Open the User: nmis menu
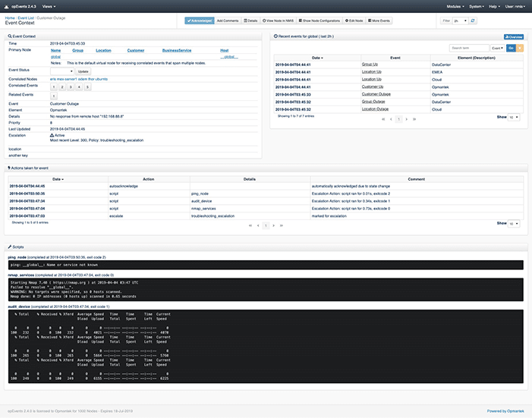Screen dimensions: 532x418 (515, 6)
